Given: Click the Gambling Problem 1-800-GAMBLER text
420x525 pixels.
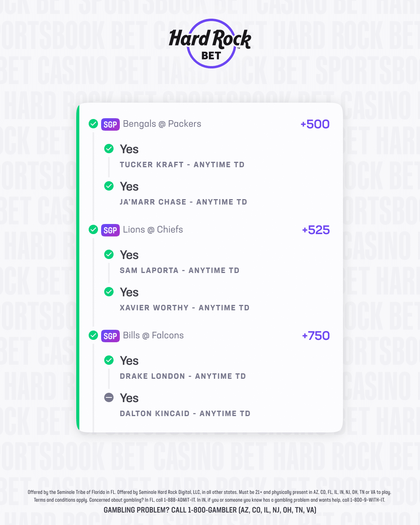Looking at the screenshot, I should click(210, 510).
